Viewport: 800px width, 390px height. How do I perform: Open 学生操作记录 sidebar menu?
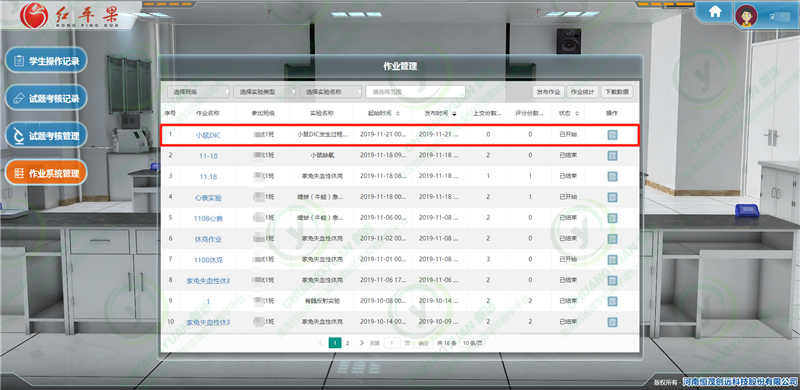pos(46,61)
